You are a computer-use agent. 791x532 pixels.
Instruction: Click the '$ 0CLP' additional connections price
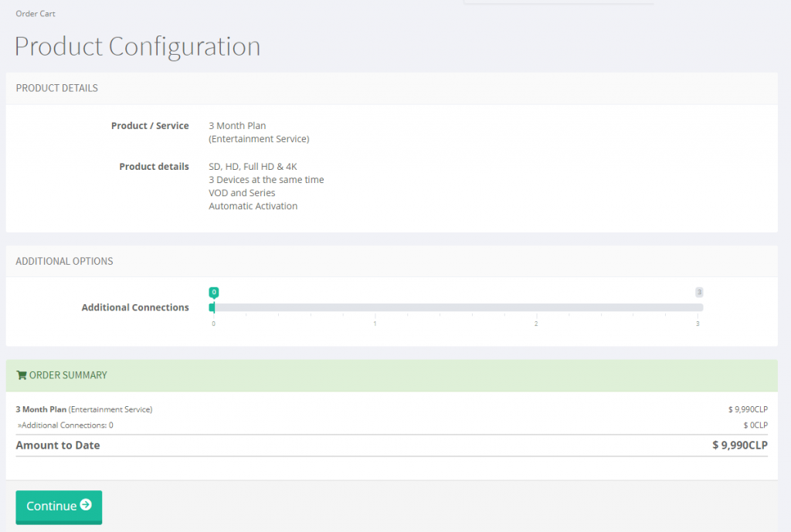click(755, 425)
